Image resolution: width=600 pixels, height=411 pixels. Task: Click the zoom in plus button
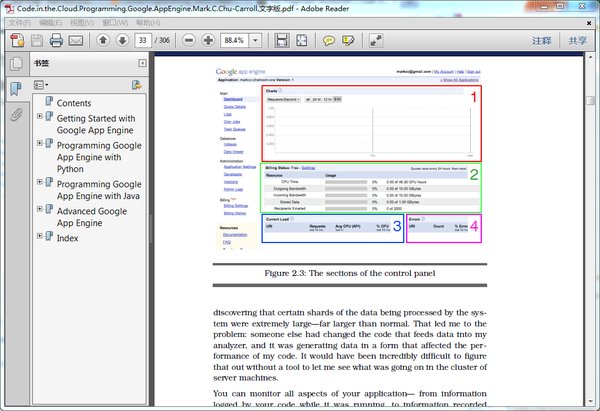(208, 41)
